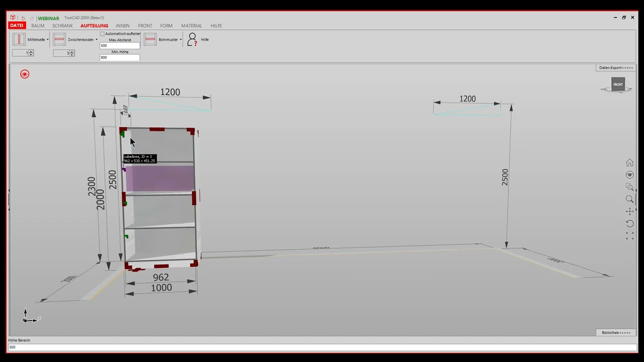
Task: Click the Bohrmuster drilling pattern icon
Action: [150, 39]
